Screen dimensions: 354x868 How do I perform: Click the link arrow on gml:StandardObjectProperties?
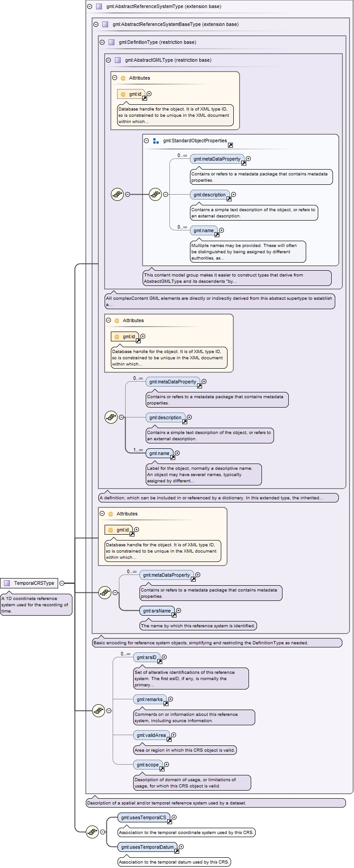[x=230, y=145]
